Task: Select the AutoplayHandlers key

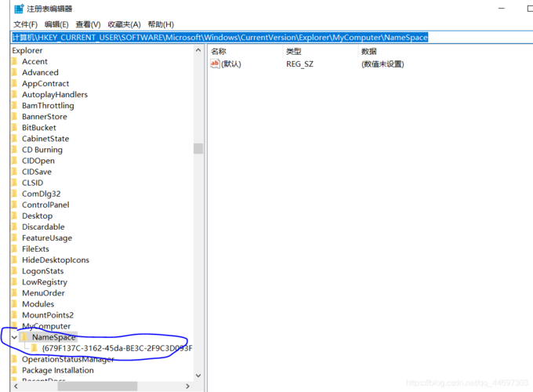Action: click(55, 95)
